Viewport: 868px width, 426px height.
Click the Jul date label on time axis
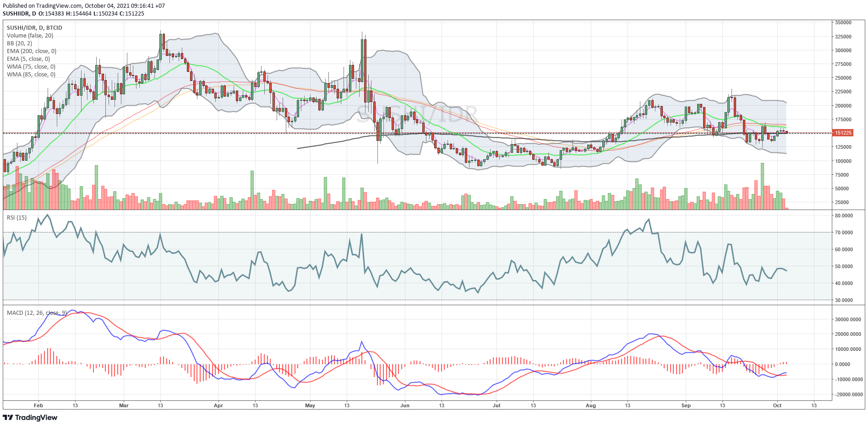tap(497, 405)
